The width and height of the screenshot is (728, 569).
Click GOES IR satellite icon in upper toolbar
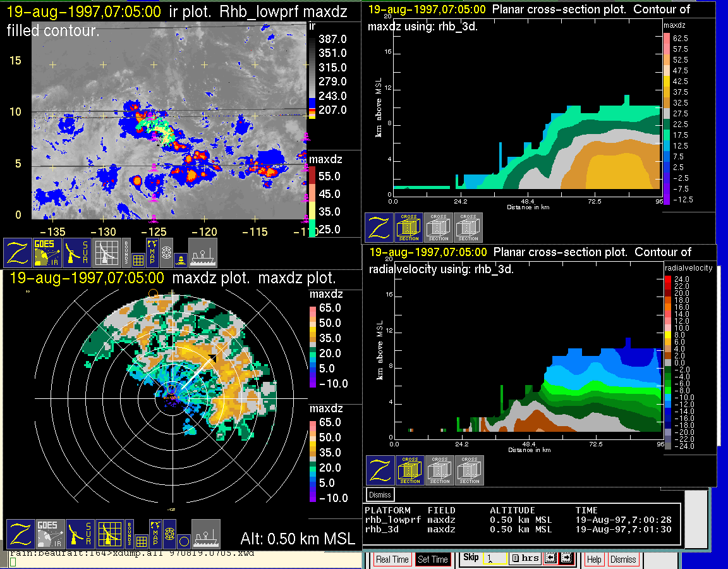(x=47, y=252)
